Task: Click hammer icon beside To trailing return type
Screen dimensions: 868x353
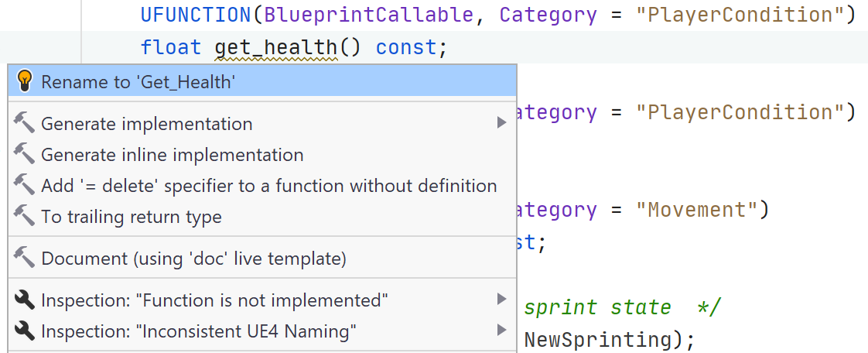Action: pyautogui.click(x=24, y=216)
